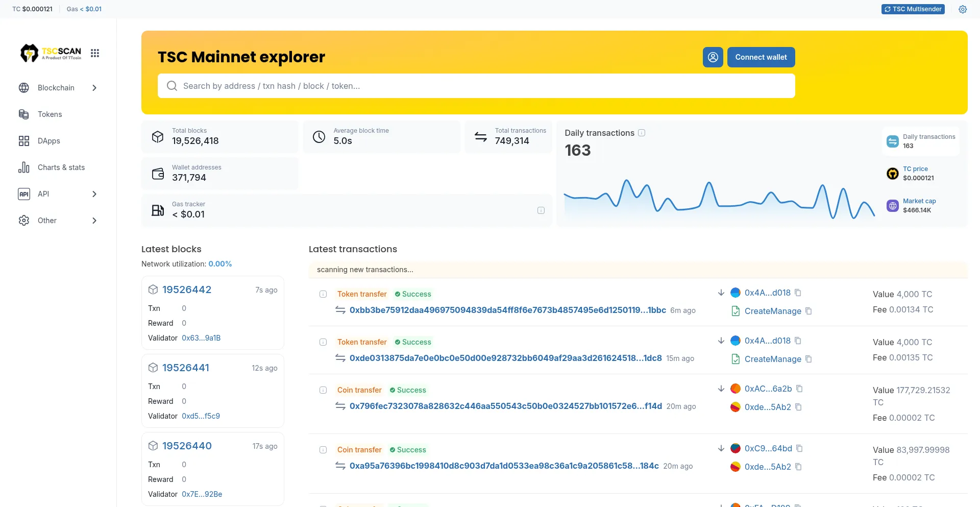Open TSC Multisender link
Viewport: 980px width, 507px height.
pos(913,9)
